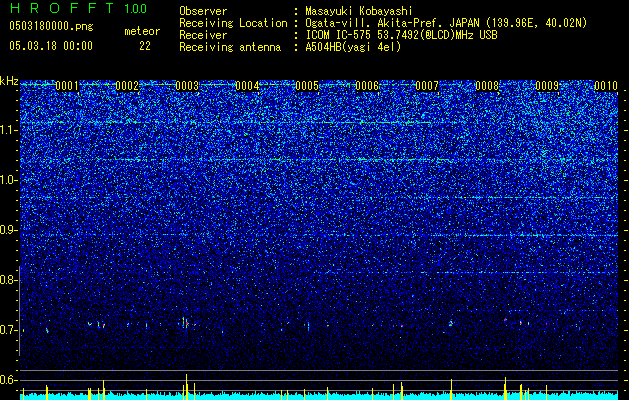Click the kHz axis unit label
Viewport: 629px width, 400px height.
(9, 81)
